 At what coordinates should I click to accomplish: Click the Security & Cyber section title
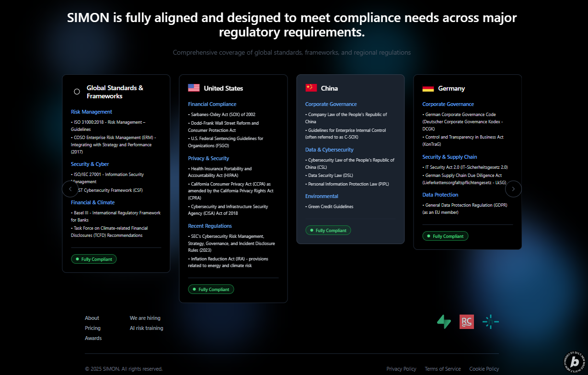click(x=90, y=164)
